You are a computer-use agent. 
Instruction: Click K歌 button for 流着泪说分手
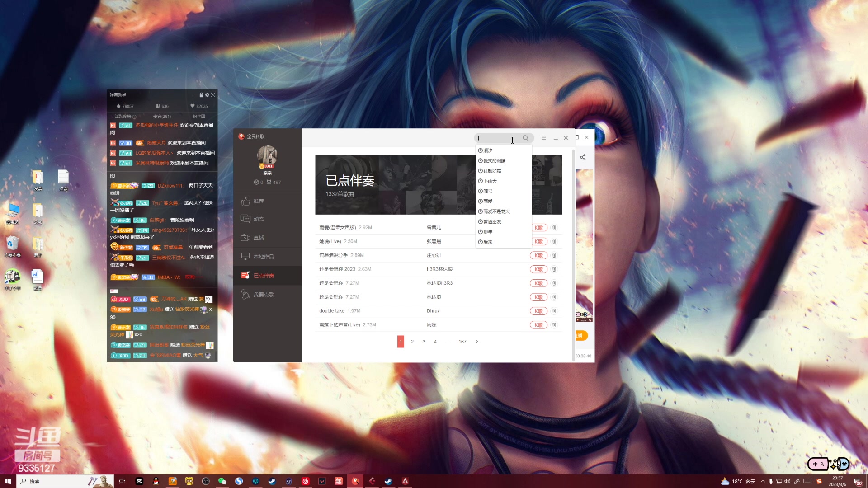coord(538,255)
